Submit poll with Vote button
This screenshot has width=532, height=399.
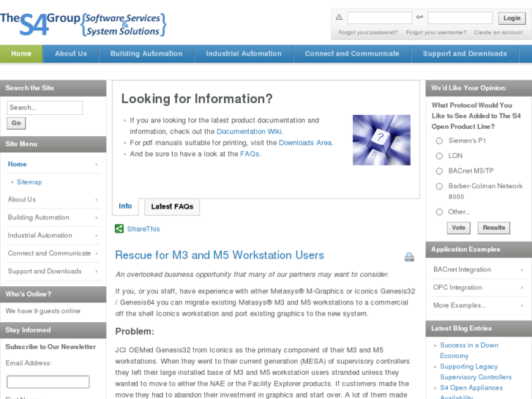point(458,228)
